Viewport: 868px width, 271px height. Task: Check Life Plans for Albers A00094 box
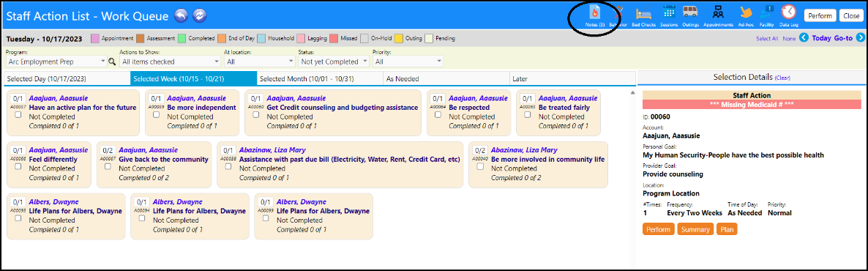pyautogui.click(x=142, y=218)
